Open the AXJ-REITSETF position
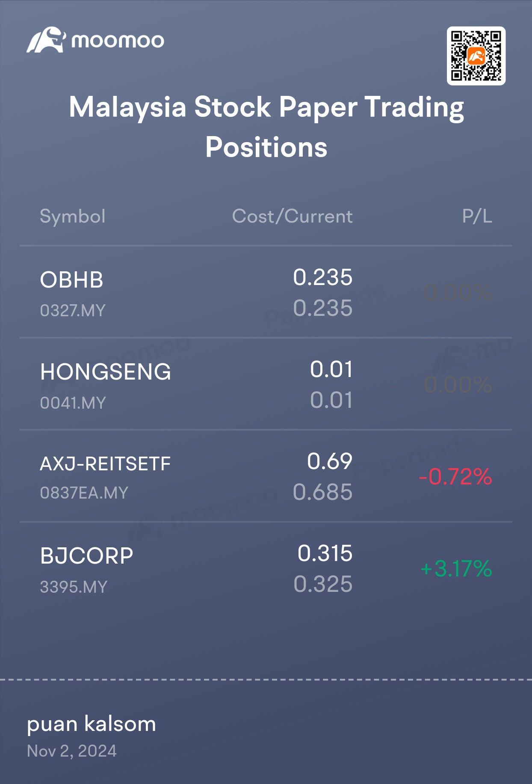Viewport: 532px width, 784px height. 266,476
